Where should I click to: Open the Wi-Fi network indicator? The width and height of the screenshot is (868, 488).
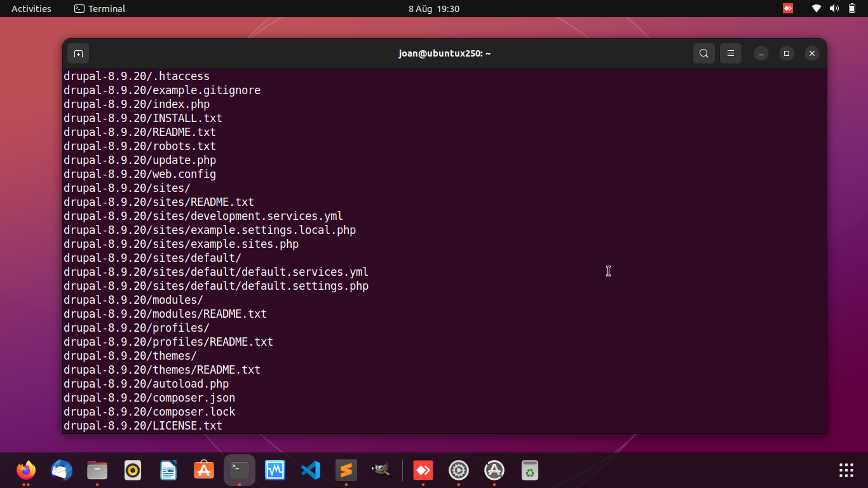(817, 9)
